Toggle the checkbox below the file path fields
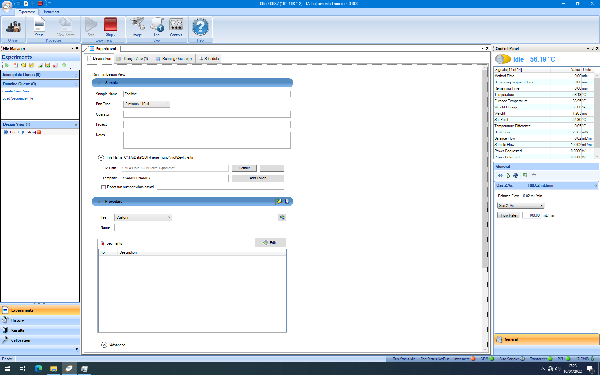The height and width of the screenshot is (375, 600). [x=103, y=187]
